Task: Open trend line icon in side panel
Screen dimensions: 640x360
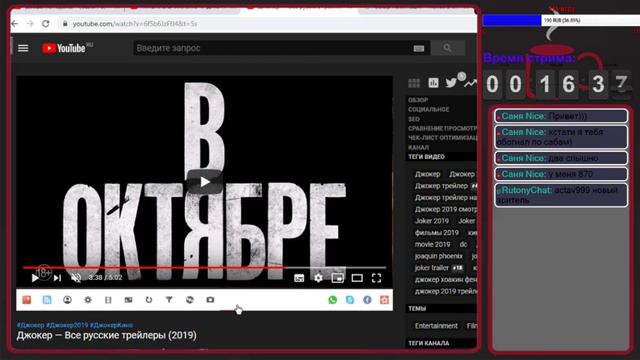Action: [470, 83]
